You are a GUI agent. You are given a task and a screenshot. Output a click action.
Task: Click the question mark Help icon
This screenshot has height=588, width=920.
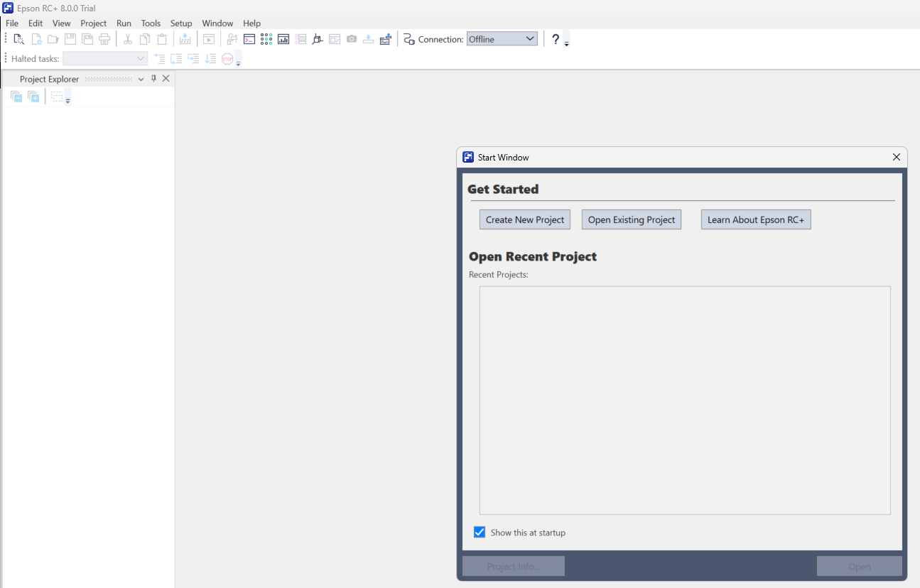[x=556, y=39]
